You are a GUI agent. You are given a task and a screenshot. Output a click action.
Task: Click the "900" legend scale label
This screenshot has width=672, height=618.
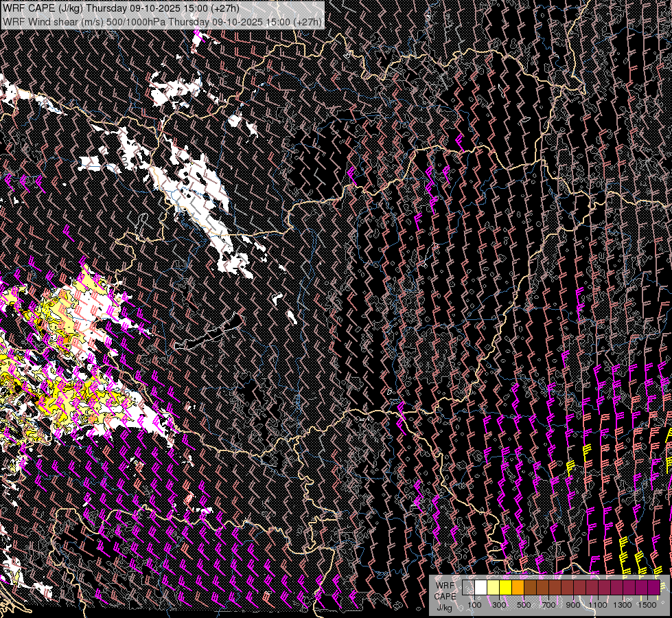click(x=573, y=605)
